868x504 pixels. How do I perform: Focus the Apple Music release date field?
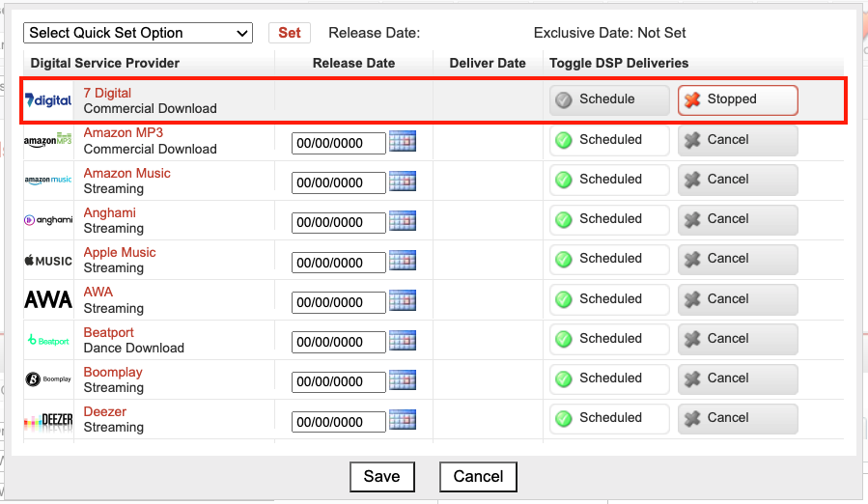click(339, 263)
